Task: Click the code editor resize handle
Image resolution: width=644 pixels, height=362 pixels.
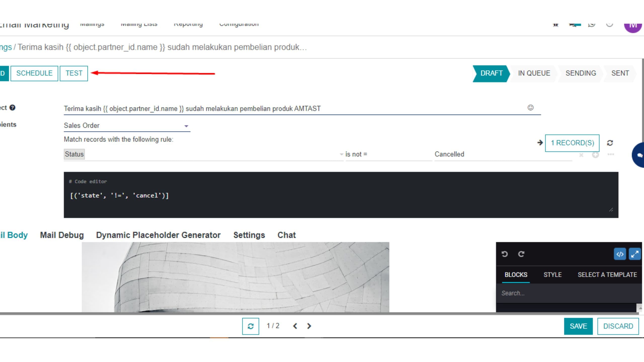Action: point(611,210)
